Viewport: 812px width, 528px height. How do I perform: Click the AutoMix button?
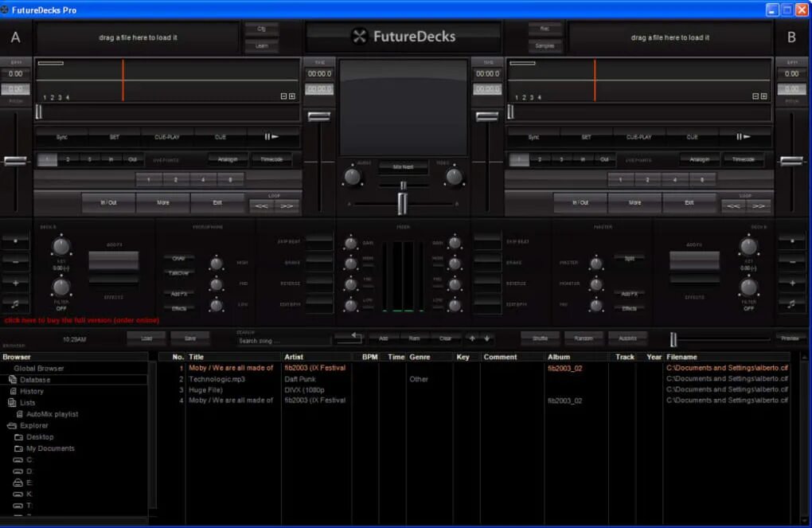pyautogui.click(x=627, y=338)
